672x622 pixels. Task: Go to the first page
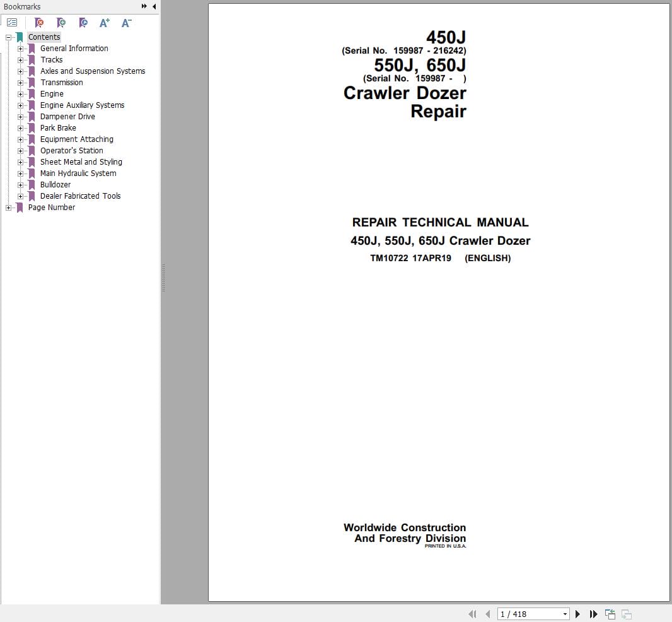pos(472,614)
